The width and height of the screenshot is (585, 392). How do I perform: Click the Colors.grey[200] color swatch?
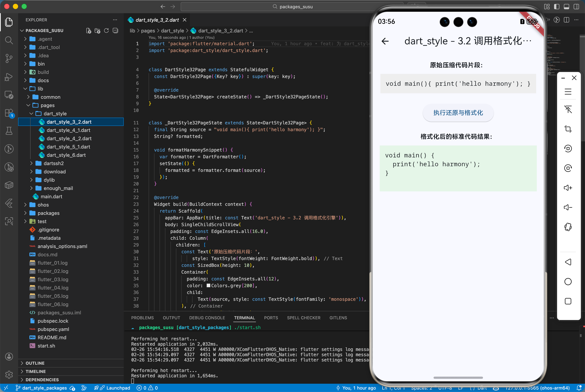(x=208, y=286)
